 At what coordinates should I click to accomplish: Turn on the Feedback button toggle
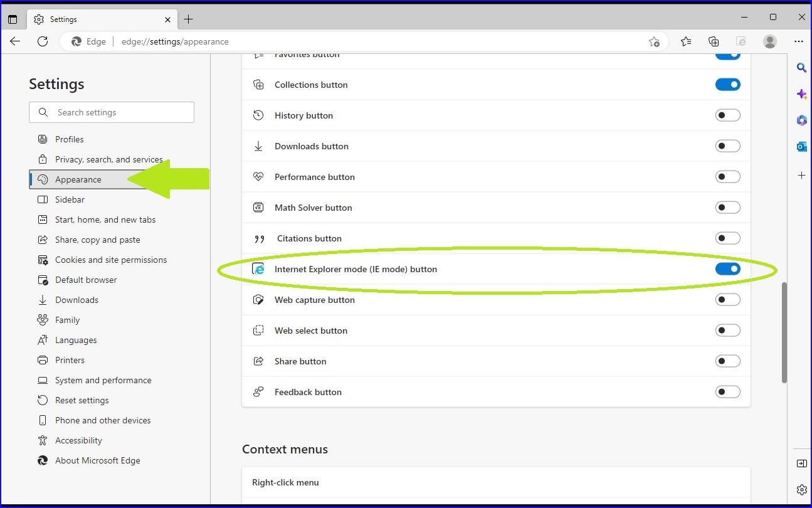coord(728,392)
